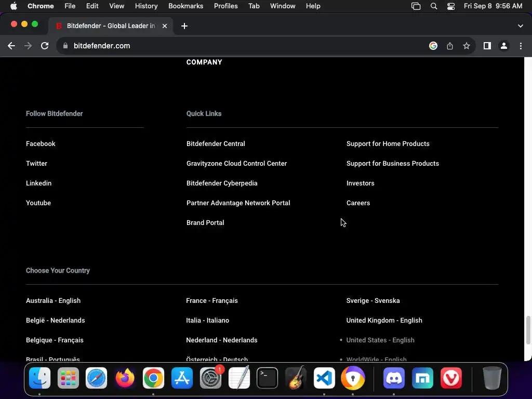Choose France - Français
This screenshot has width=532, height=399.
212,301
